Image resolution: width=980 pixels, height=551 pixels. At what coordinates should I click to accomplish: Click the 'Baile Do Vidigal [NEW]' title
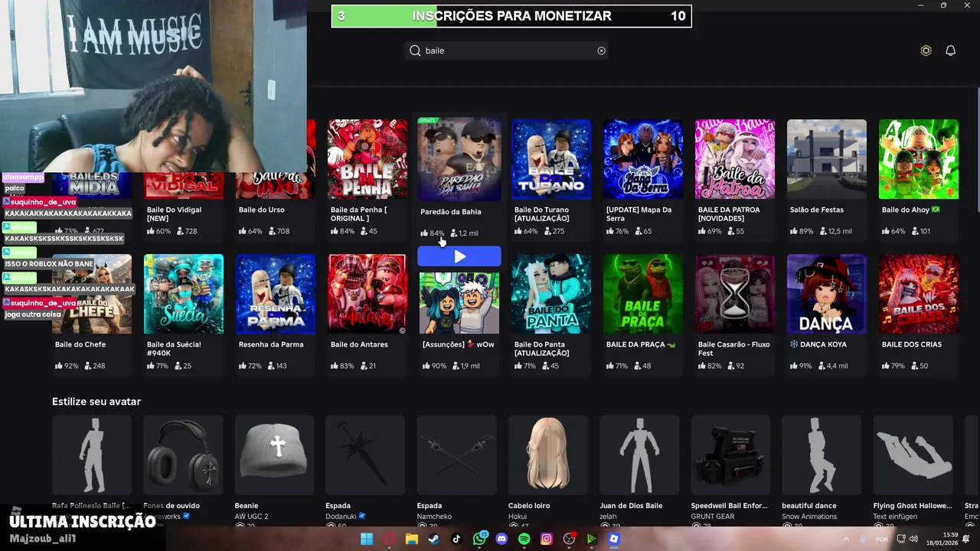pos(175,214)
